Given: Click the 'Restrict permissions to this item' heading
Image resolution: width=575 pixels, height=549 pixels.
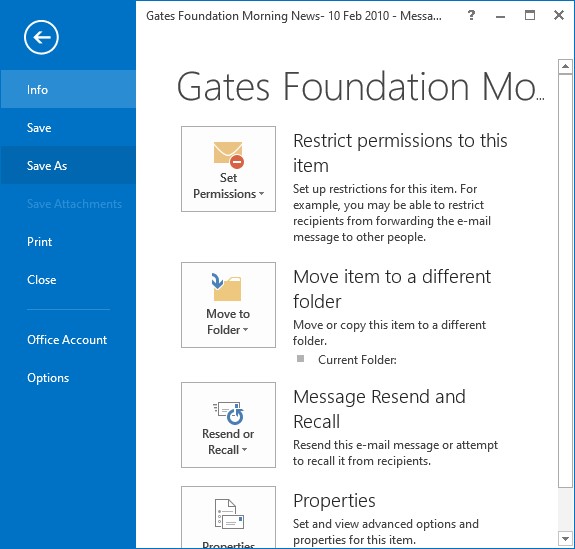Looking at the screenshot, I should (x=400, y=153).
